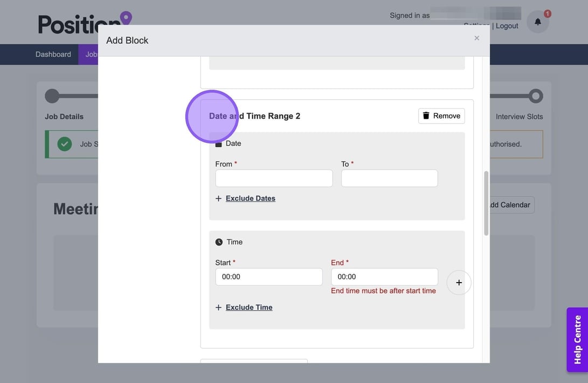Screen dimensions: 588x383
Task: Click the green checkmark status icon
Action: [x=65, y=144]
